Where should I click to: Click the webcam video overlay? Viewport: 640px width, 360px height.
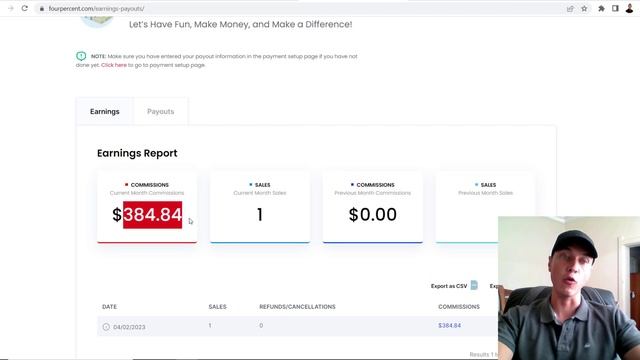[569, 288]
